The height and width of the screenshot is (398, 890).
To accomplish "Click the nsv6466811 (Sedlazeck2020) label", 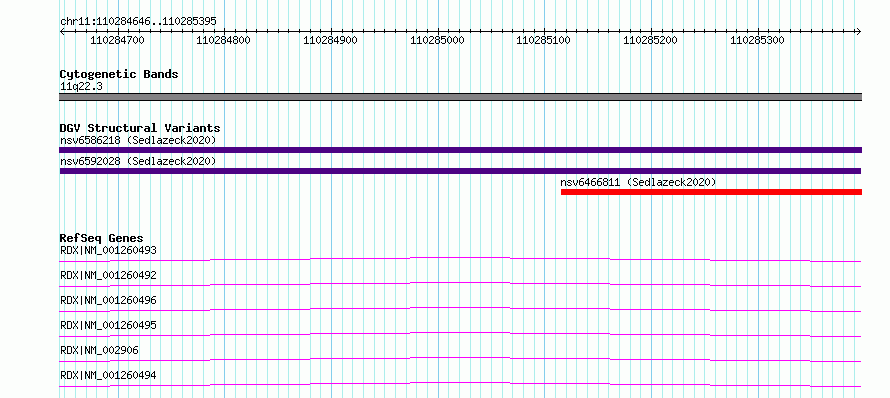I will click(639, 182).
